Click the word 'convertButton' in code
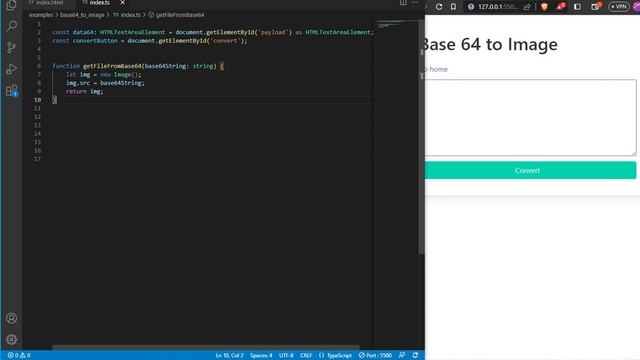Screen dimensions: 640x360 (x=95, y=41)
